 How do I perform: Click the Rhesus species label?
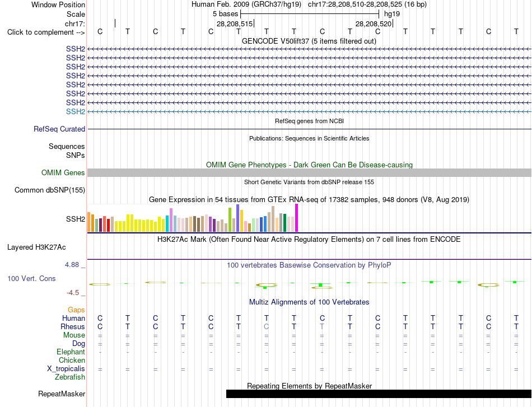pyautogui.click(x=73, y=326)
